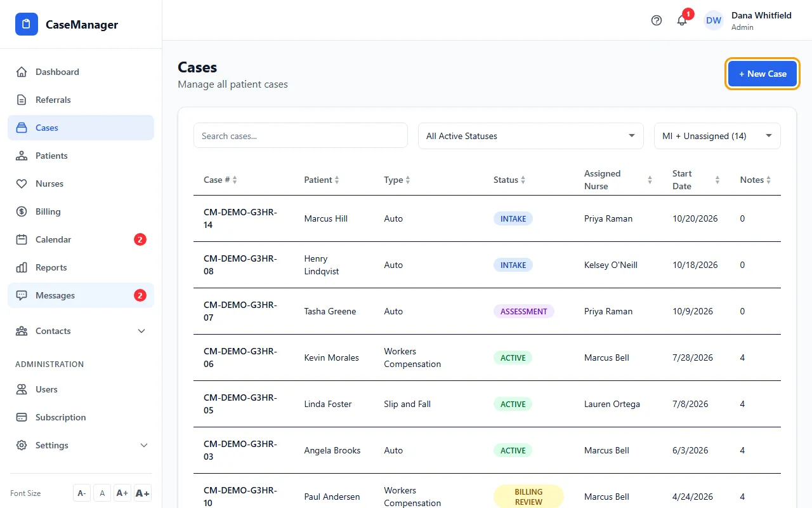Open case CM-DEMO-G3HR-14

pos(240,218)
